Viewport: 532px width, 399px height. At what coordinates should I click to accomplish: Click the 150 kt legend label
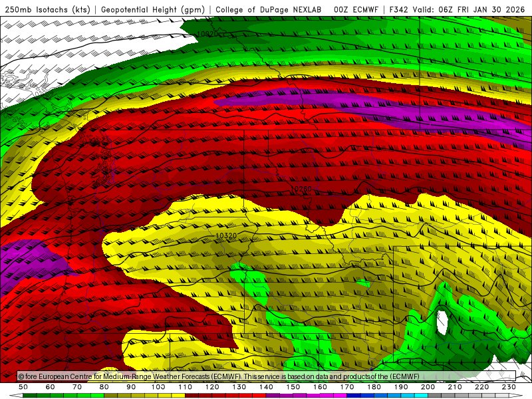(293, 387)
